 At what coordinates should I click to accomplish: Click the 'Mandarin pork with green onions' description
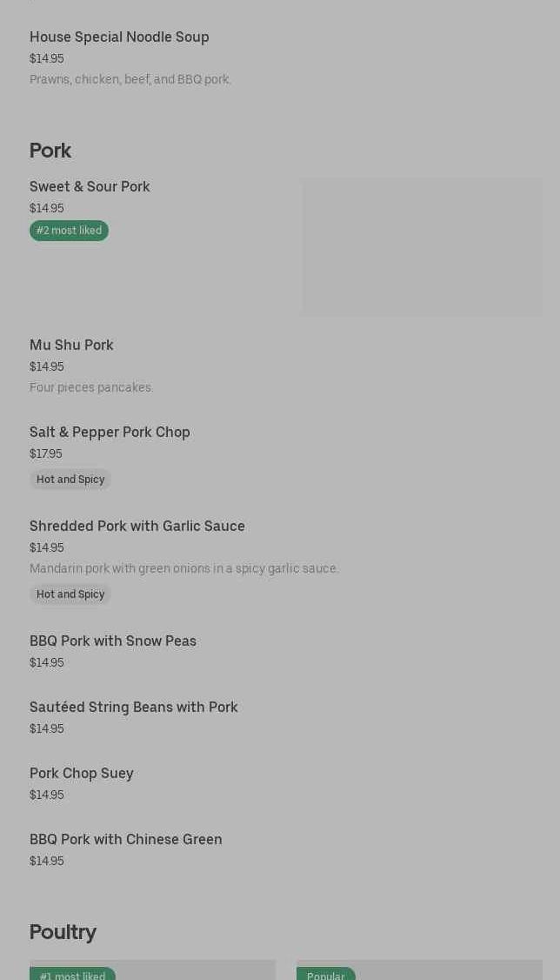pyautogui.click(x=184, y=568)
